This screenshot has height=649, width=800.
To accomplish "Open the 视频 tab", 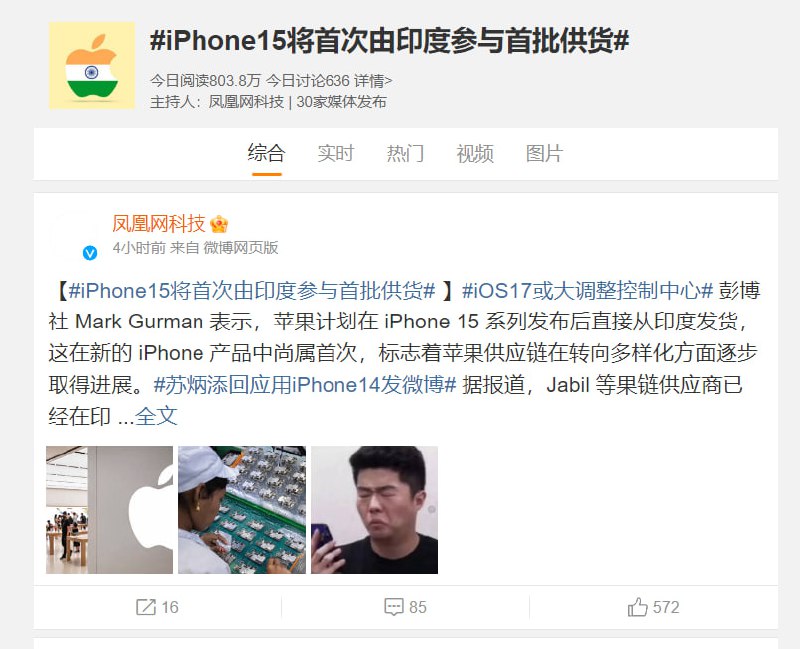I will pyautogui.click(x=474, y=153).
